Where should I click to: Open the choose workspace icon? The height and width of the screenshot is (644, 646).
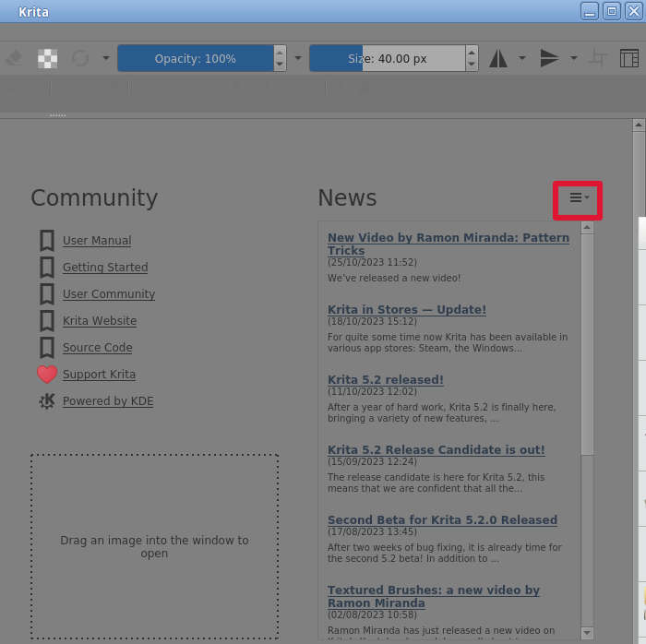coord(629,58)
